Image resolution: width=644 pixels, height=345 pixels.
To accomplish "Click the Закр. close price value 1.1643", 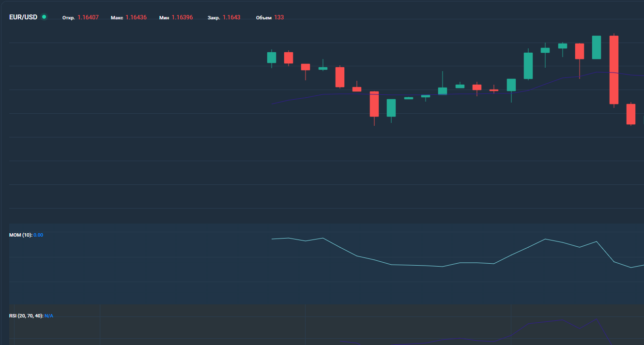I will tap(231, 17).
